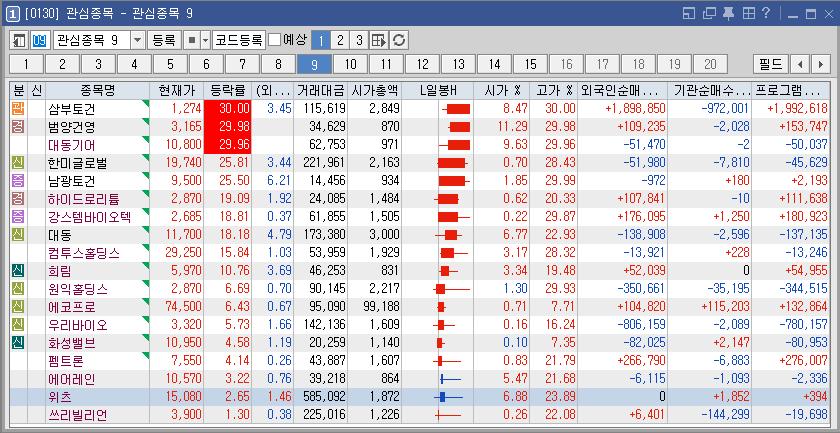Open the 관심종목 9 group dropdown arrow
The width and height of the screenshot is (840, 433).
138,40
